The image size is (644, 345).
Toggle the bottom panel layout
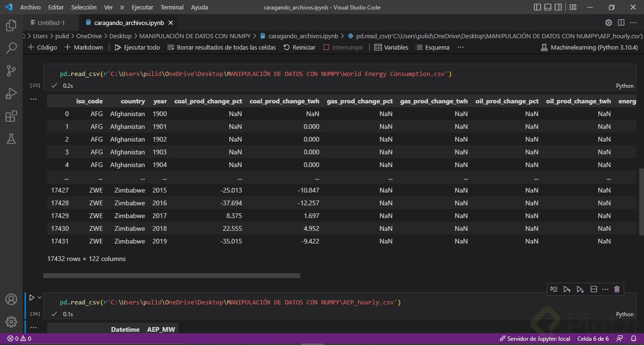[548, 8]
